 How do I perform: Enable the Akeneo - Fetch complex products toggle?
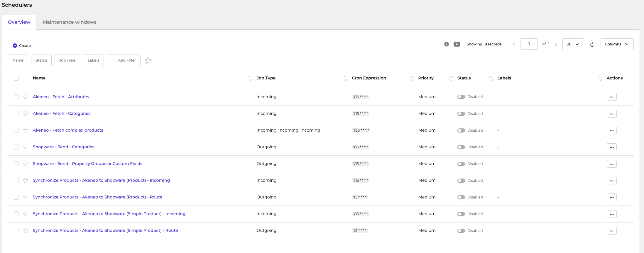click(461, 130)
